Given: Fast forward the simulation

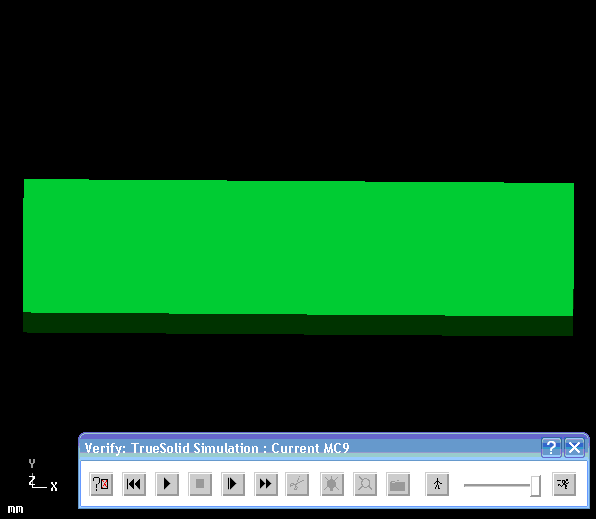Looking at the screenshot, I should (266, 484).
